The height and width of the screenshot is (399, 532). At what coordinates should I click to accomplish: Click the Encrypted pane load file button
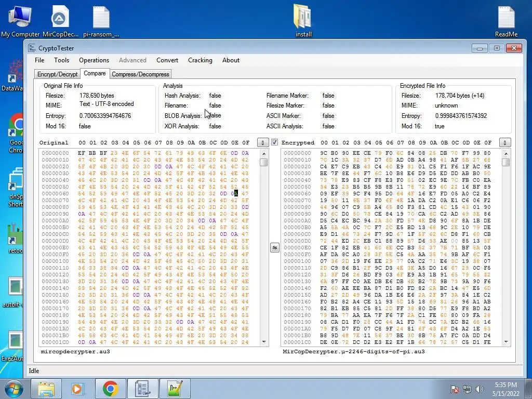pos(505,142)
